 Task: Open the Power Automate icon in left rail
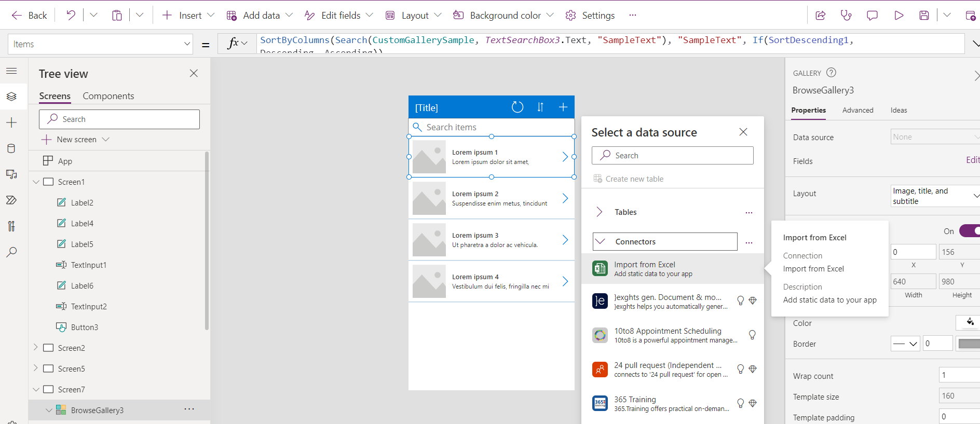(11, 200)
